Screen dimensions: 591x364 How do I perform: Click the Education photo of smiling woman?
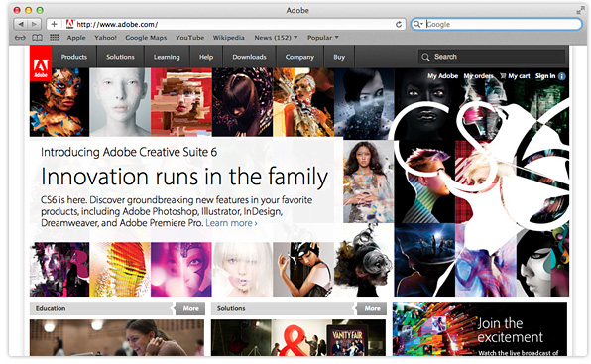click(117, 337)
